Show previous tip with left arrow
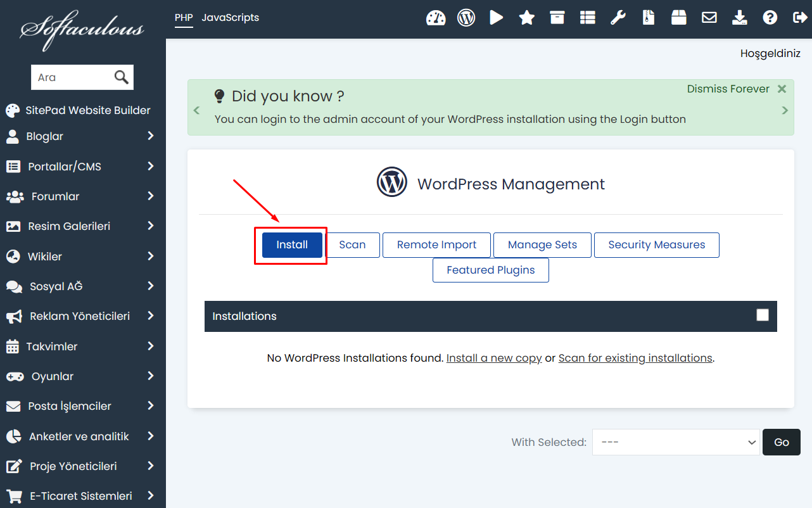The height and width of the screenshot is (508, 812). pyautogui.click(x=196, y=110)
